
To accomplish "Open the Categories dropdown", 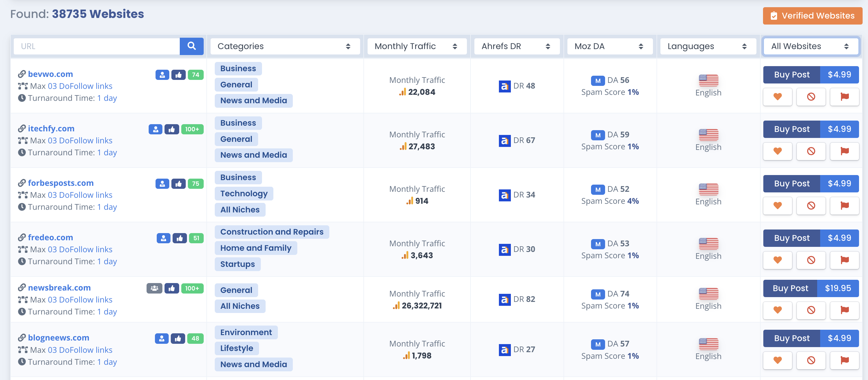I will tap(285, 46).
